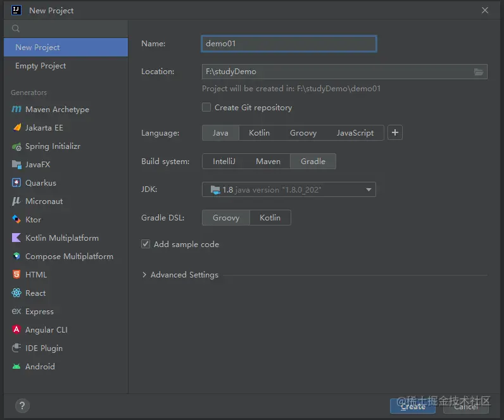Choose the Android generator icon
Image resolution: width=504 pixels, height=420 pixels.
coord(16,366)
